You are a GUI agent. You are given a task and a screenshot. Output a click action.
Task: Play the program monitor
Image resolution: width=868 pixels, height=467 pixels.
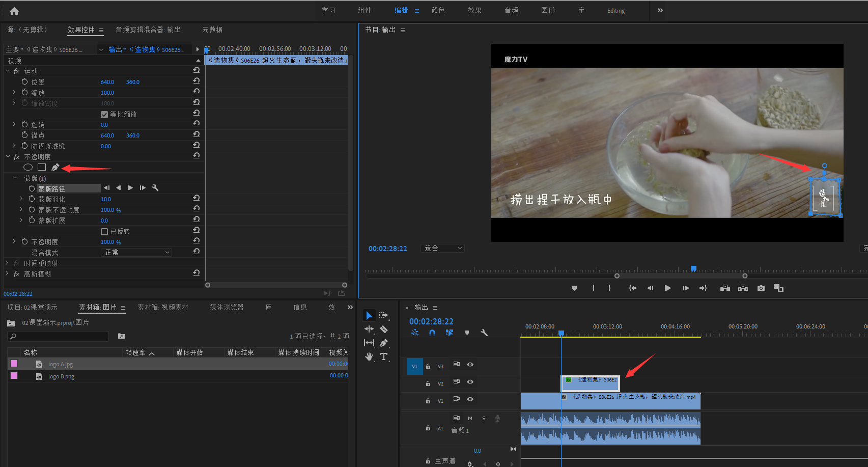[x=668, y=288]
